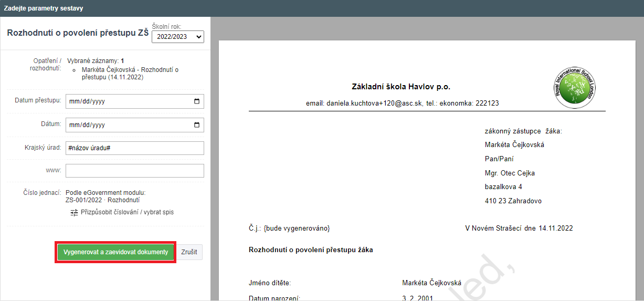
Task: Click Základní škola Havlov p.o. document header
Action: (x=401, y=87)
